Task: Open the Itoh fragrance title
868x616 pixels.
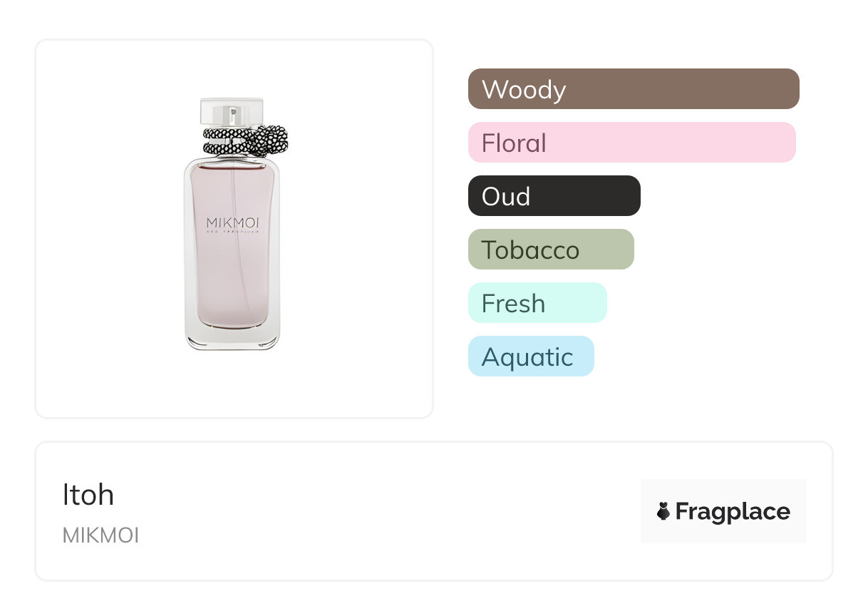Action: tap(88, 495)
